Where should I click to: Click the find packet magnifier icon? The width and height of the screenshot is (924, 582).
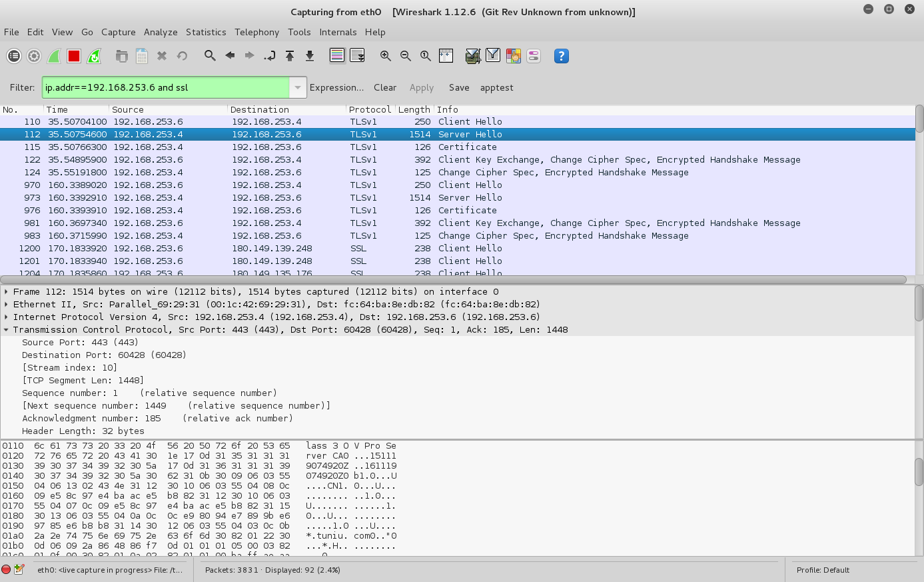tap(210, 56)
